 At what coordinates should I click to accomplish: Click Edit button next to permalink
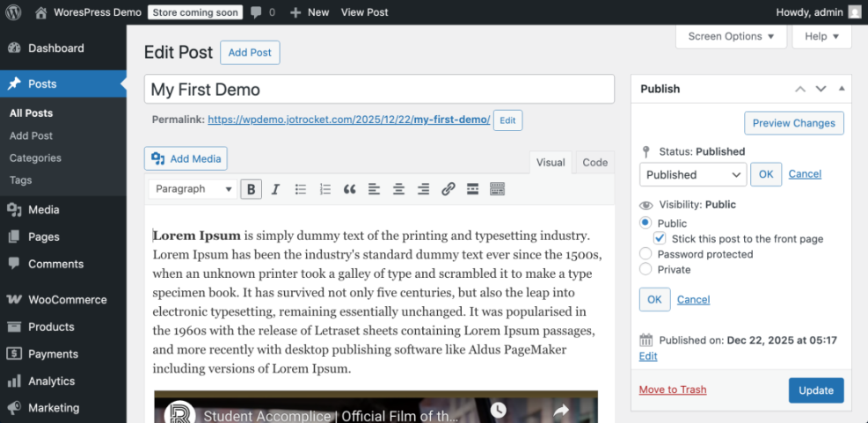pos(507,120)
